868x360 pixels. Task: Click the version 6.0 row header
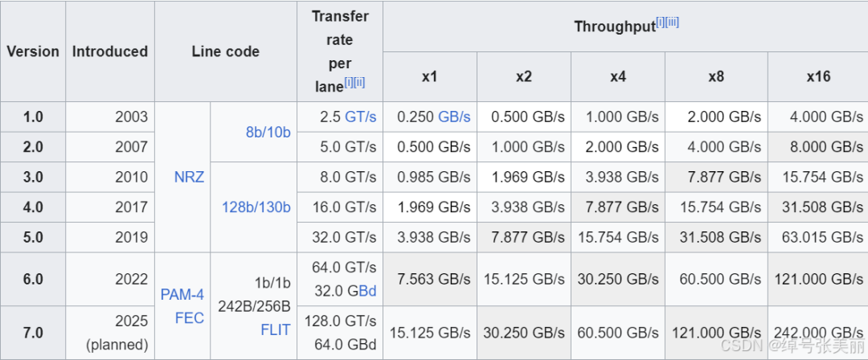point(33,279)
